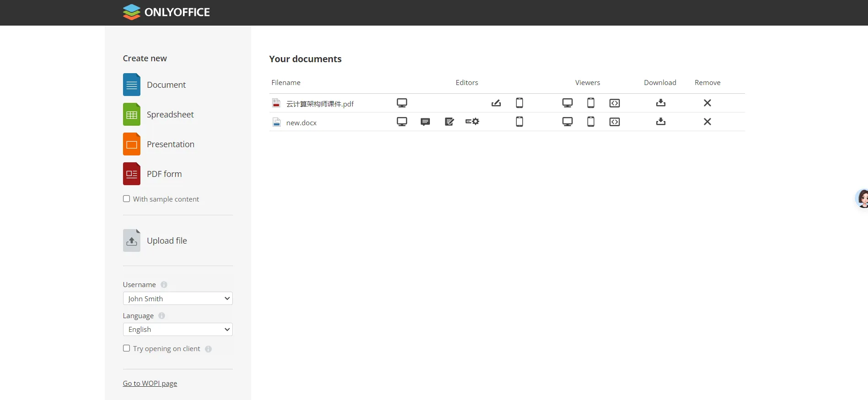Image resolution: width=868 pixels, height=400 pixels.
Task: Create a new Presentation
Action: point(159,144)
